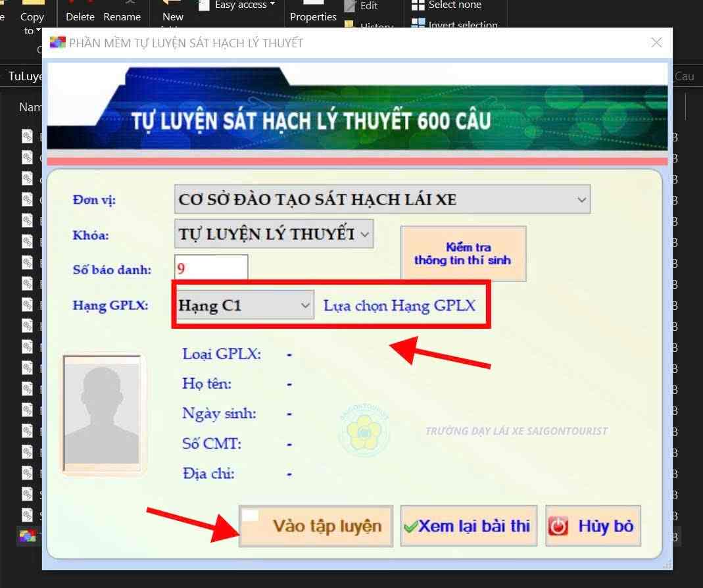Screen dimensions: 703x588
Task: Click the app icon in the dialog title bar
Action: [x=57, y=43]
